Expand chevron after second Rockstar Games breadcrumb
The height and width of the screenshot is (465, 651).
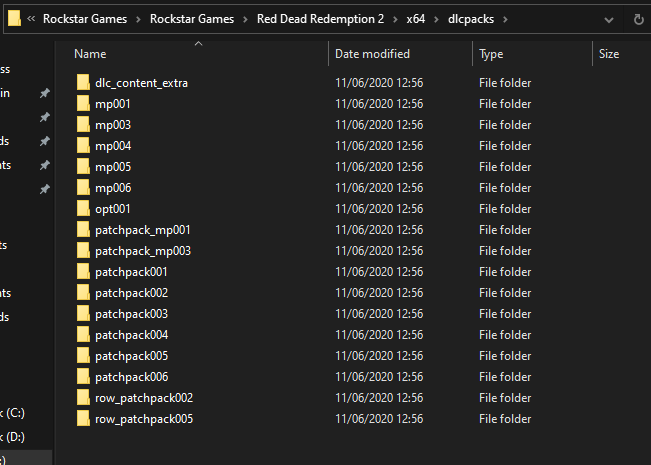tap(245, 19)
